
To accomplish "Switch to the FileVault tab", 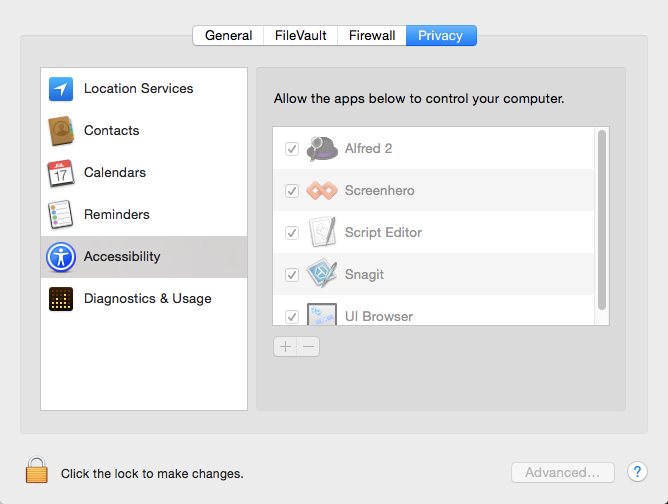I will (x=300, y=35).
